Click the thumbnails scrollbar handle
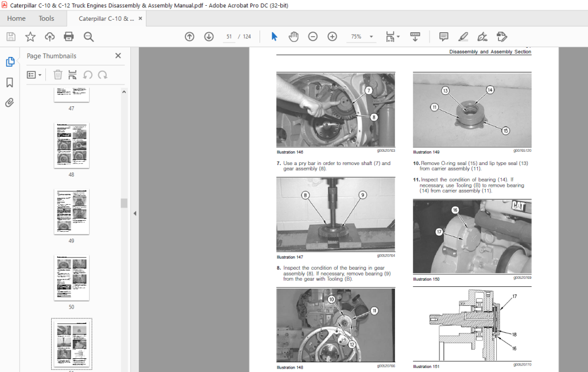The width and height of the screenshot is (588, 372). [124, 203]
